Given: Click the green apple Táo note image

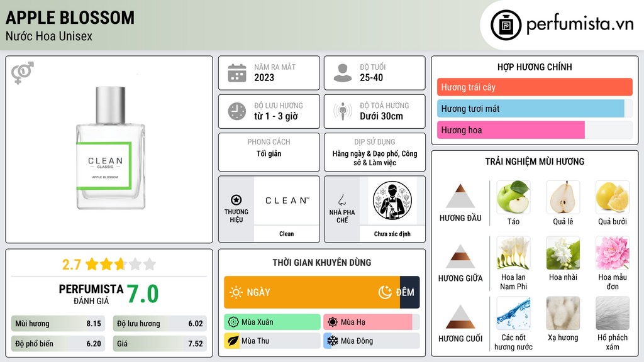Looking at the screenshot, I should point(513,197).
